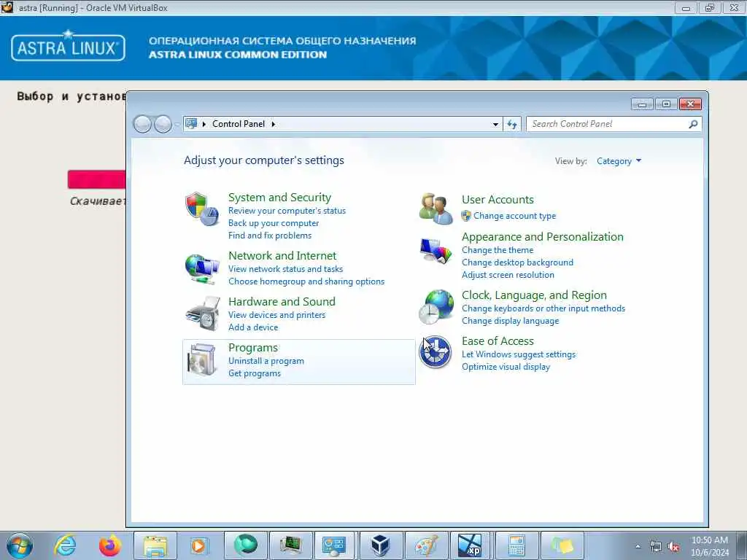Click the search magnifier icon

(693, 124)
